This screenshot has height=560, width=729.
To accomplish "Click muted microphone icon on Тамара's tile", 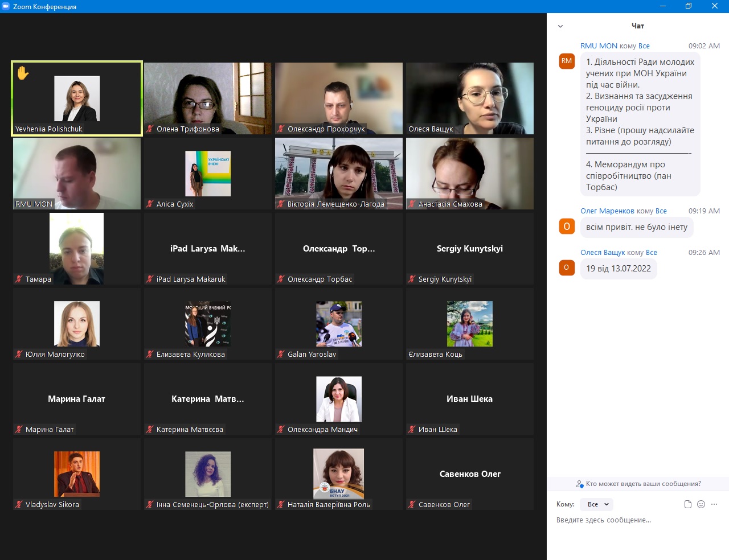I will (x=19, y=279).
